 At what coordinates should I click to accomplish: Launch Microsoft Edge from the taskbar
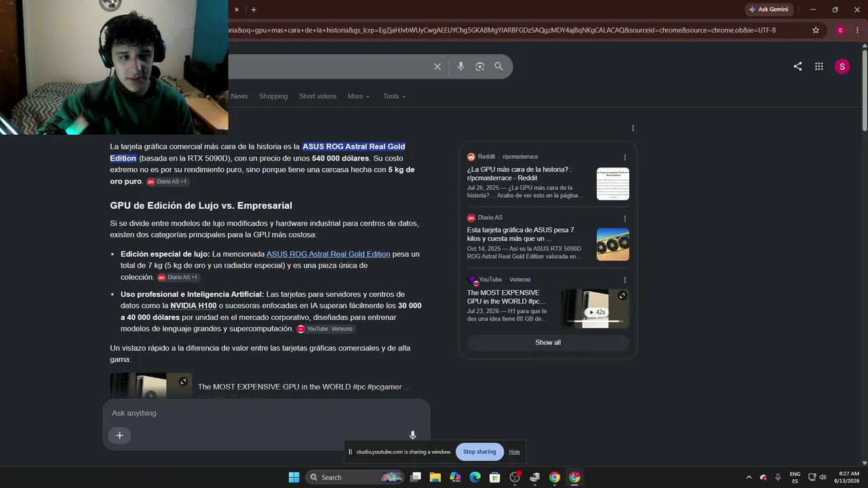[475, 477]
